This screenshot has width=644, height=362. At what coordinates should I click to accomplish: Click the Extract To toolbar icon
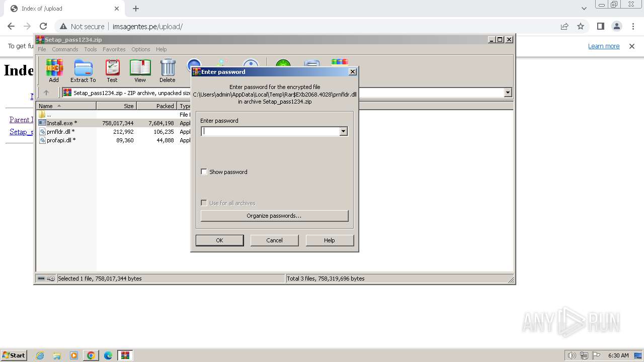pyautogui.click(x=83, y=70)
